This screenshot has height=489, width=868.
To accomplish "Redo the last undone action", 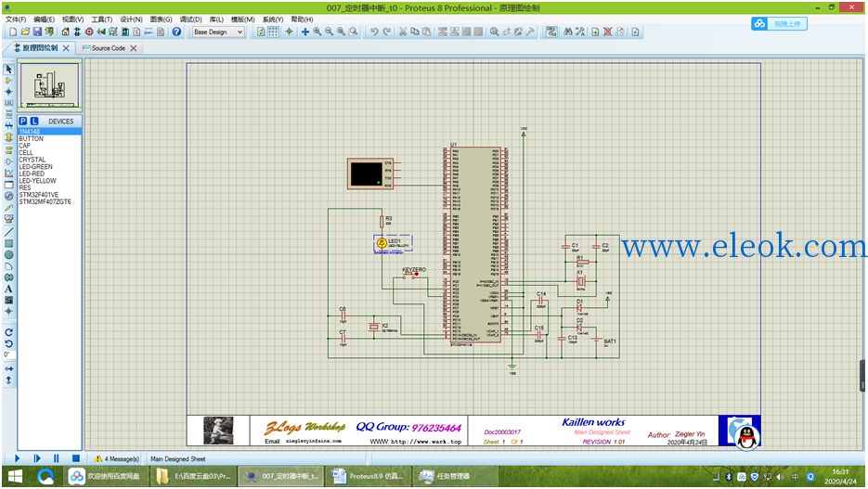I will (387, 32).
